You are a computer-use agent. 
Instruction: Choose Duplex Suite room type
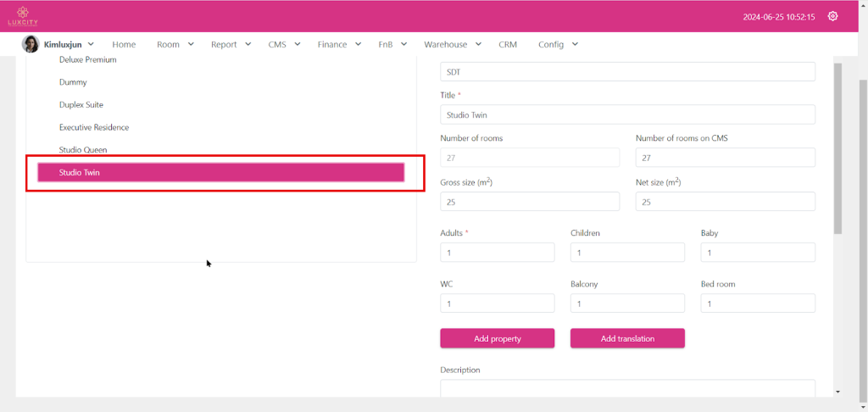pos(81,105)
